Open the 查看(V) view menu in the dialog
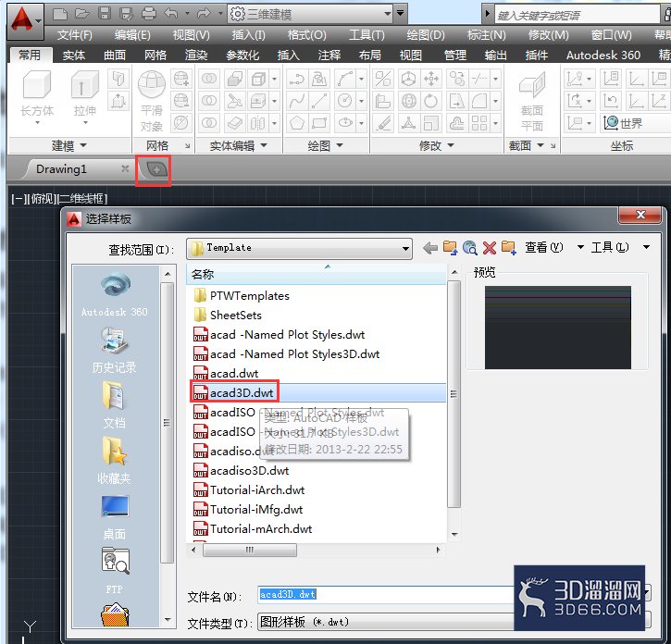 (543, 248)
